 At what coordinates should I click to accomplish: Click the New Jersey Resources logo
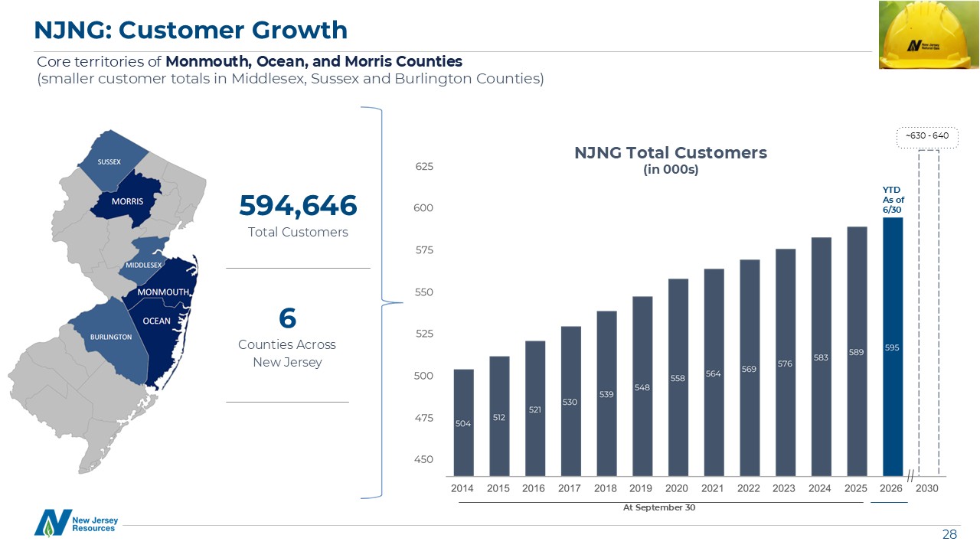(77, 523)
